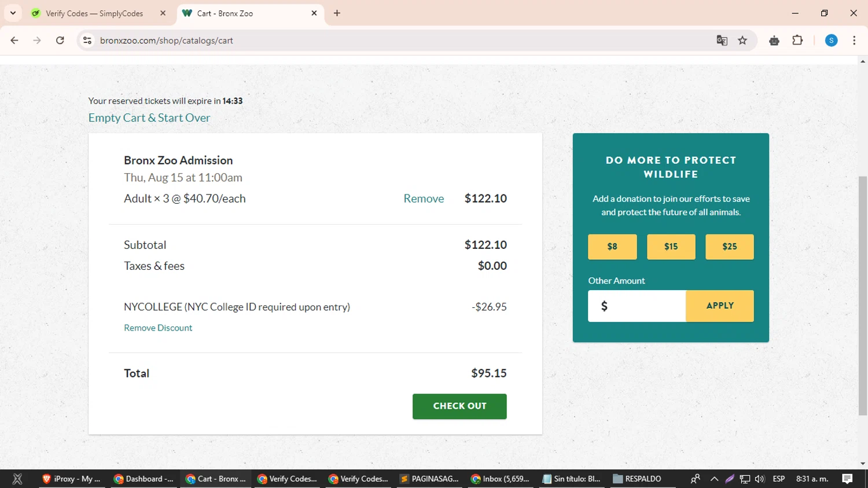The width and height of the screenshot is (868, 488).
Task: Open the Extensions puzzle icon
Action: [x=797, y=41]
